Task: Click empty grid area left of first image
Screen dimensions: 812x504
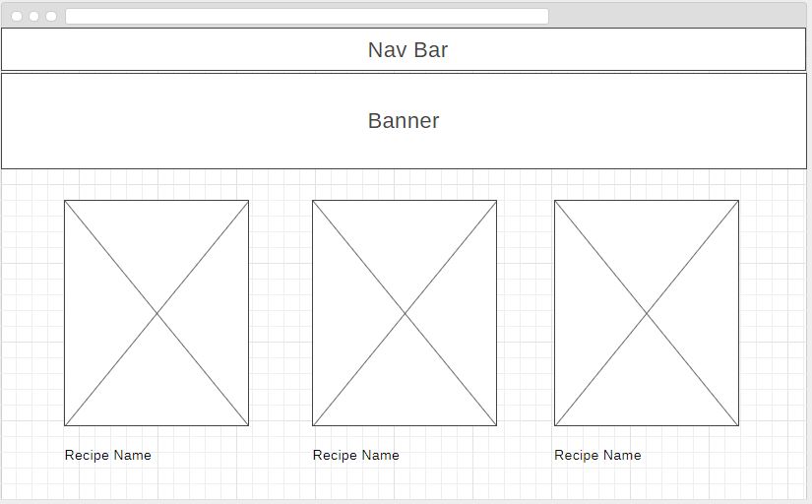Action: coord(32,313)
